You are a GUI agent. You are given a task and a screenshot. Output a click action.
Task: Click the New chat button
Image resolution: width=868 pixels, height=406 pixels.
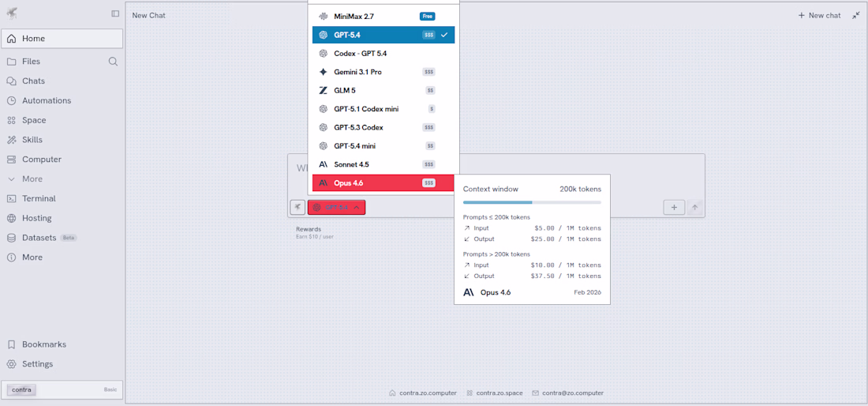(x=819, y=16)
